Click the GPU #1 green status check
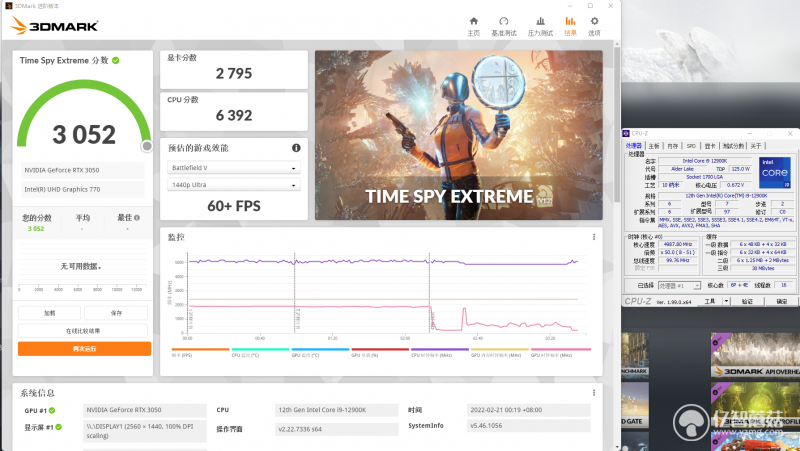The image size is (800, 451). pos(52,410)
